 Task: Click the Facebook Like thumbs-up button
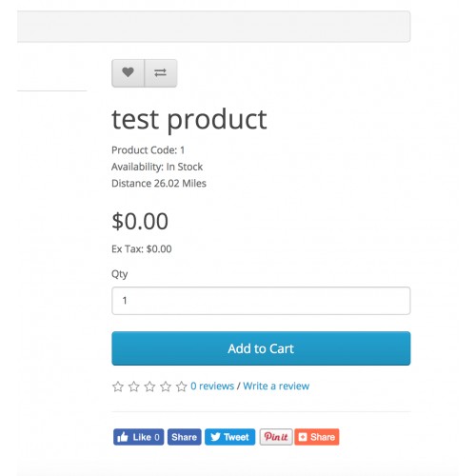point(139,437)
